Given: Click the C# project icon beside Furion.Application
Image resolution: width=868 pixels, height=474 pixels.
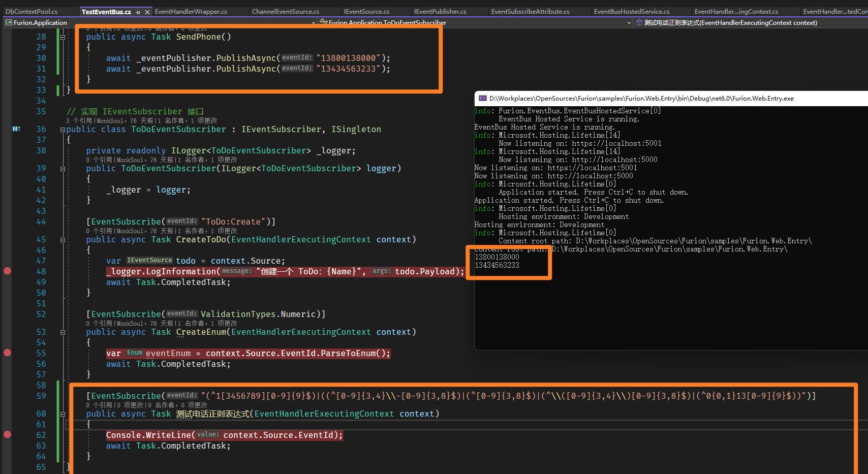Looking at the screenshot, I should 9,23.
